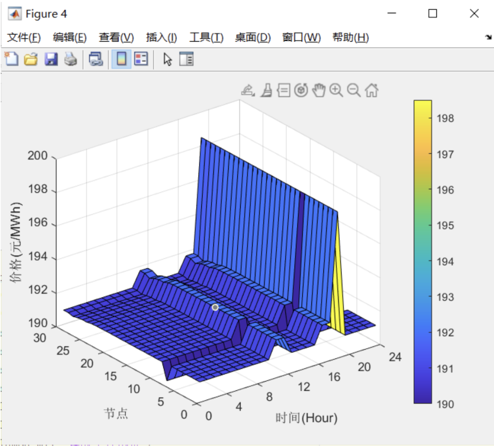The width and height of the screenshot is (494, 448).
Task: Click the New Figure icon
Action: point(11,59)
